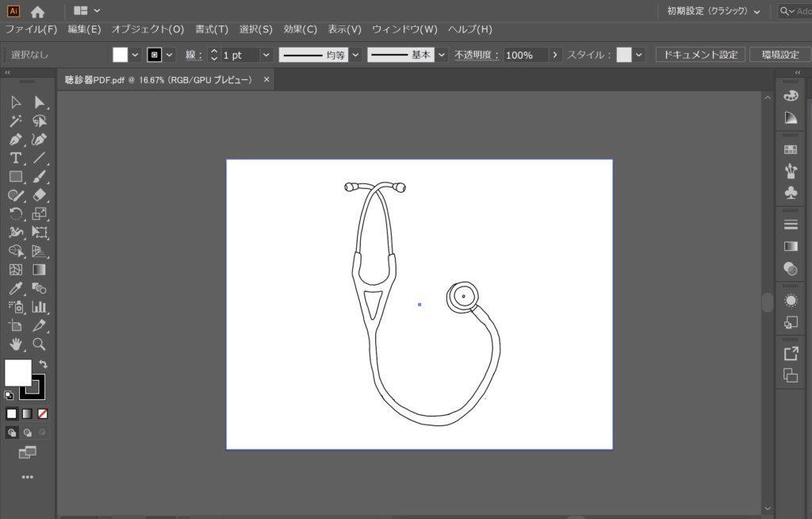The width and height of the screenshot is (812, 519).
Task: Select the Selection tool arrow
Action: pyautogui.click(x=16, y=102)
